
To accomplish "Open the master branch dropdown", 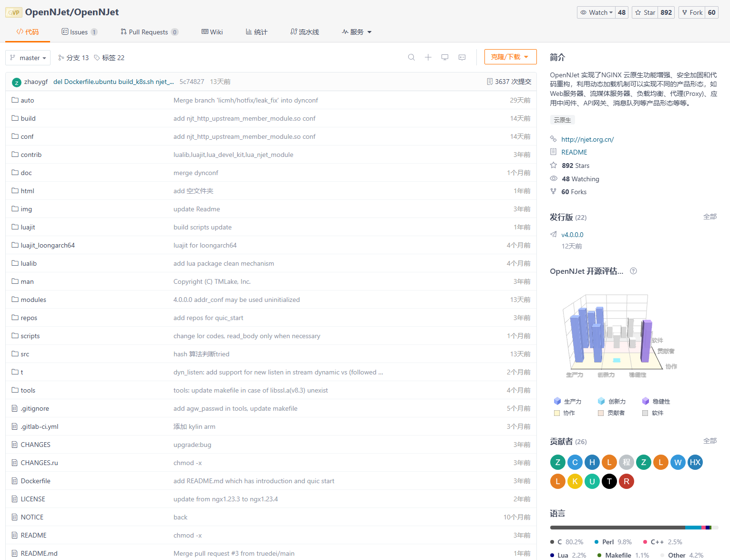I will click(28, 58).
